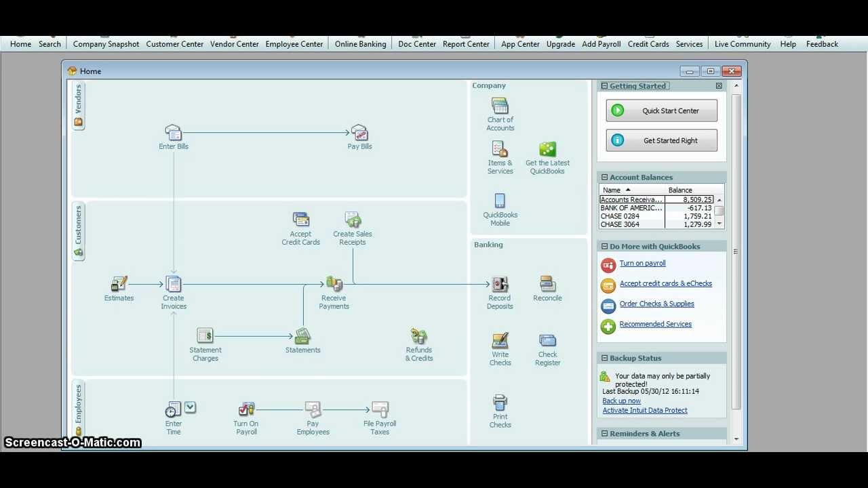This screenshot has height=488, width=868.
Task: Open the Vendor Center
Action: 235,44
